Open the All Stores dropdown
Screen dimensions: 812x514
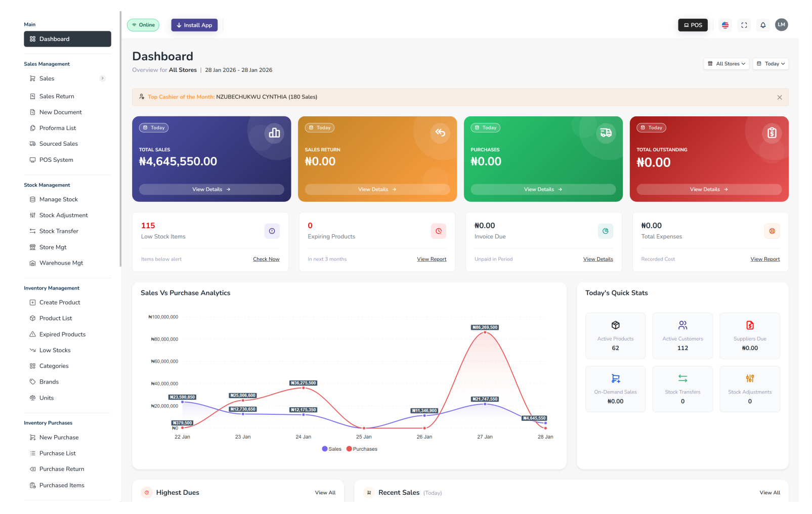click(726, 64)
